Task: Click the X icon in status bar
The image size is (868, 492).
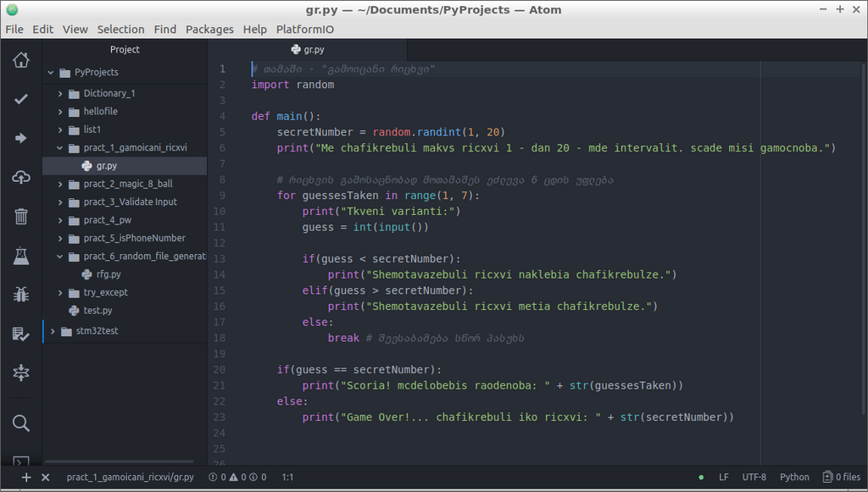Action: [x=46, y=477]
